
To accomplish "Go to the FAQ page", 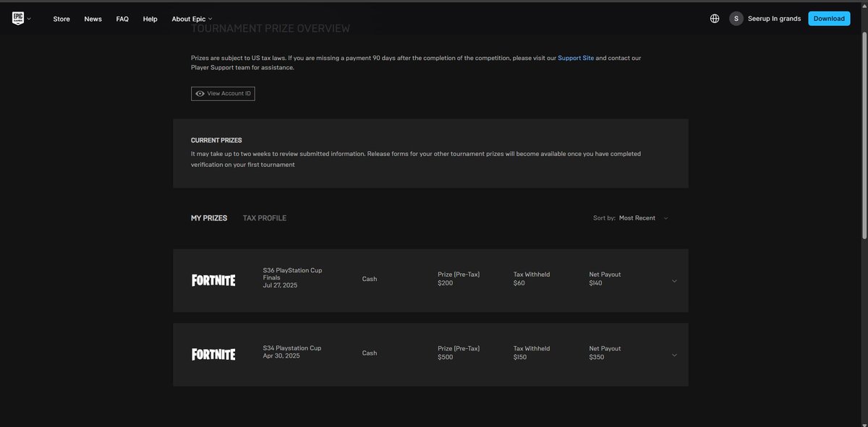I will (122, 19).
